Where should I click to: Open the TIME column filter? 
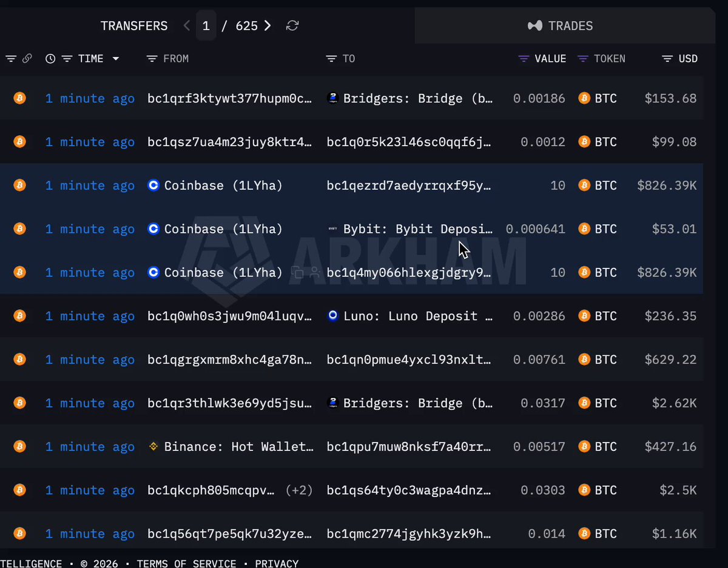tap(67, 59)
